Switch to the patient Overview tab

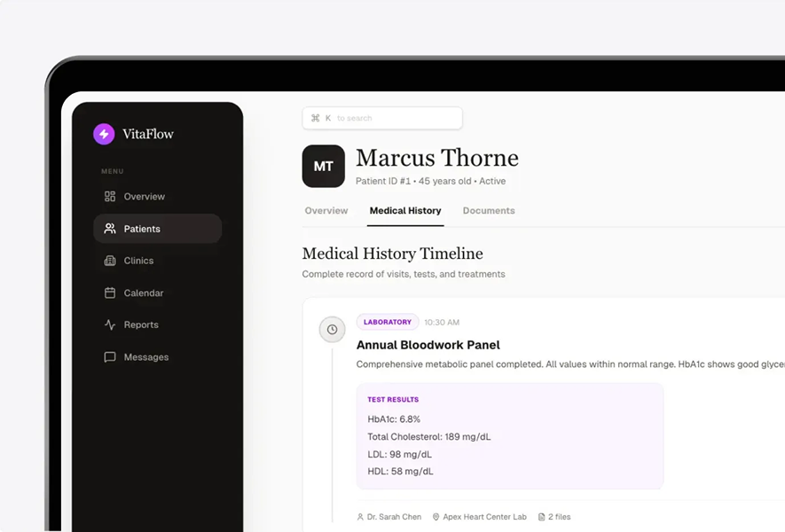pos(326,211)
